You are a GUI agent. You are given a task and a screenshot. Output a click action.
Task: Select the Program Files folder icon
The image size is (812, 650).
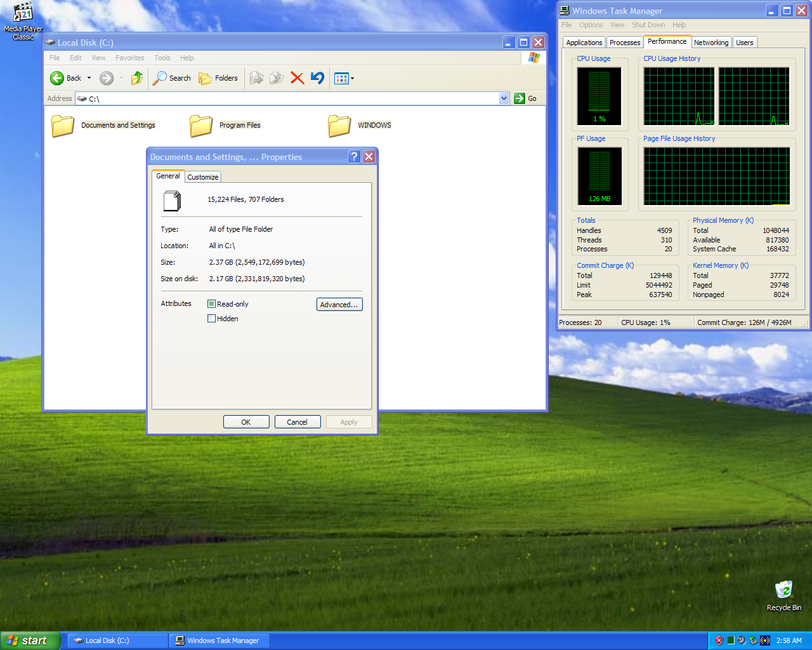click(201, 126)
